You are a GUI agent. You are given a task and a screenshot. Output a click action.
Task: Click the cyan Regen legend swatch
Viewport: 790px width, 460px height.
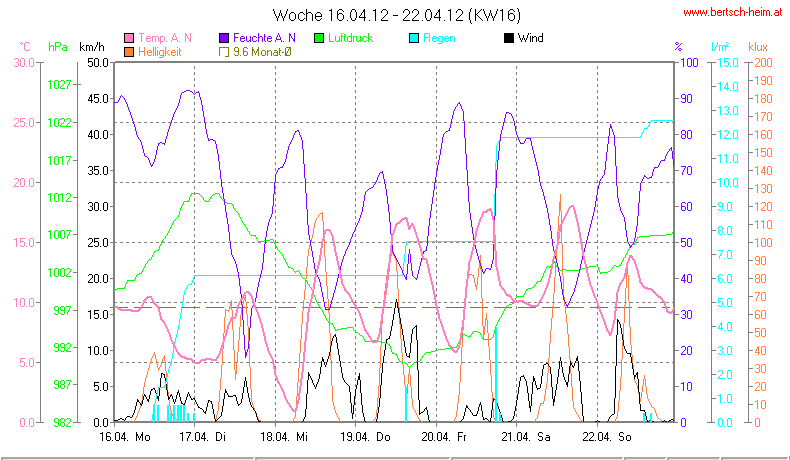tap(414, 38)
